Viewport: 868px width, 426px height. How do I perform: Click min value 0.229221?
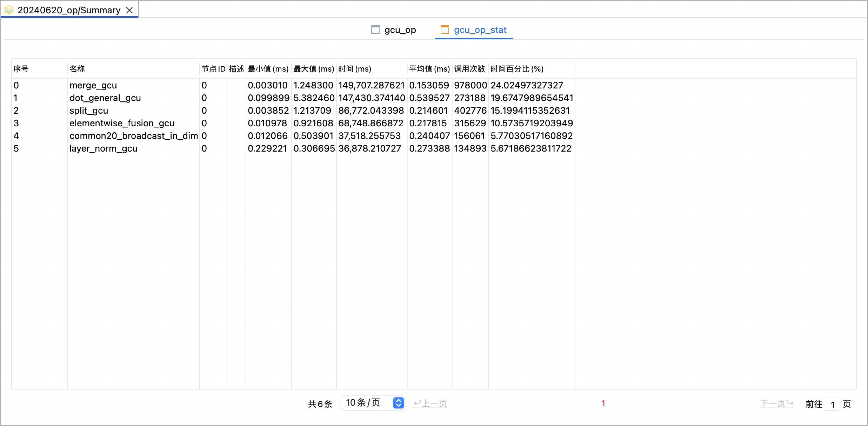coord(267,148)
